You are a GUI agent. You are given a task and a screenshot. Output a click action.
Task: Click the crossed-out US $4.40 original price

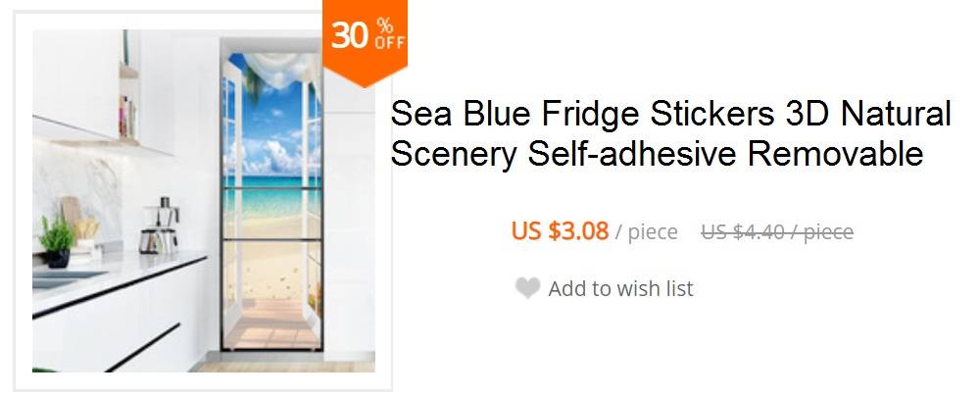pos(777,232)
